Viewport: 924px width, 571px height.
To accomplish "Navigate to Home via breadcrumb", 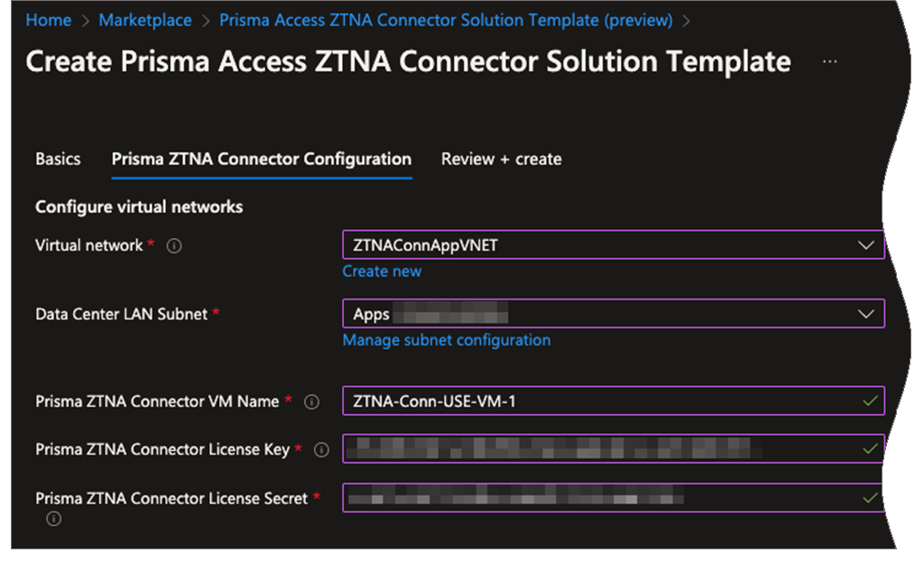I will (48, 20).
